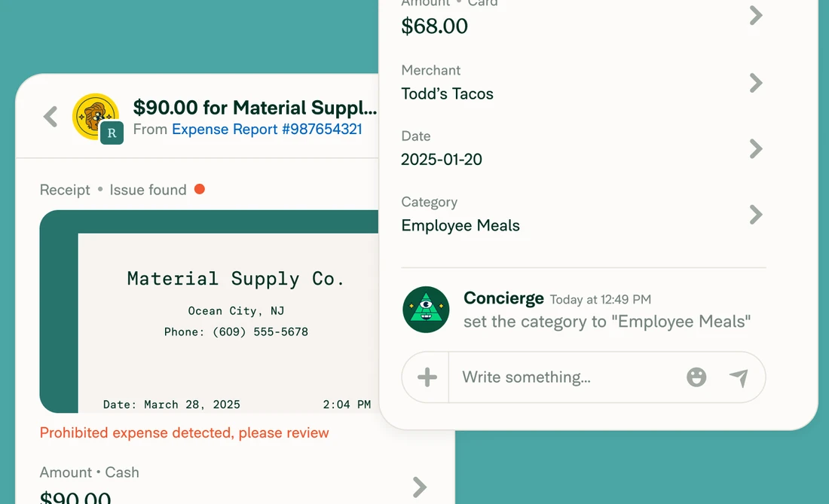Click the back arrow to return
Viewport: 829px width, 504px height.
coord(50,117)
